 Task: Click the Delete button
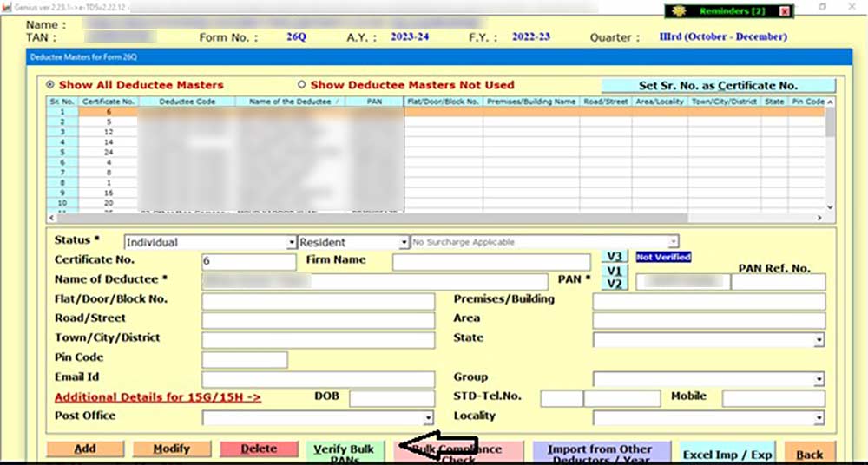259,449
